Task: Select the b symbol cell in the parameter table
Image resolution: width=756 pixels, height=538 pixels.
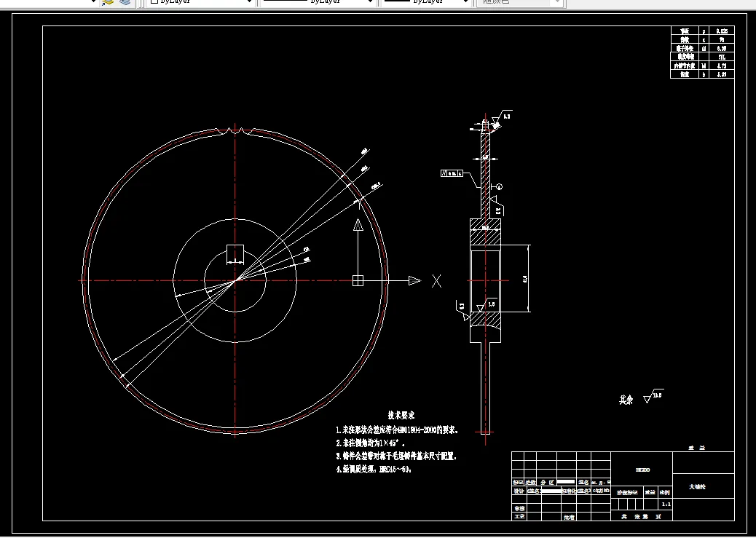Action: pos(704,74)
